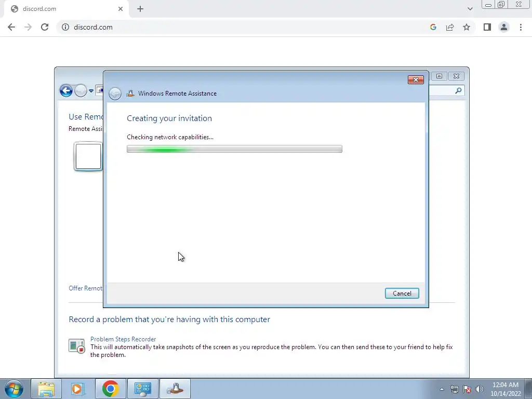The height and width of the screenshot is (399, 532).
Task: Open a new Chrome tab
Action: (x=140, y=9)
